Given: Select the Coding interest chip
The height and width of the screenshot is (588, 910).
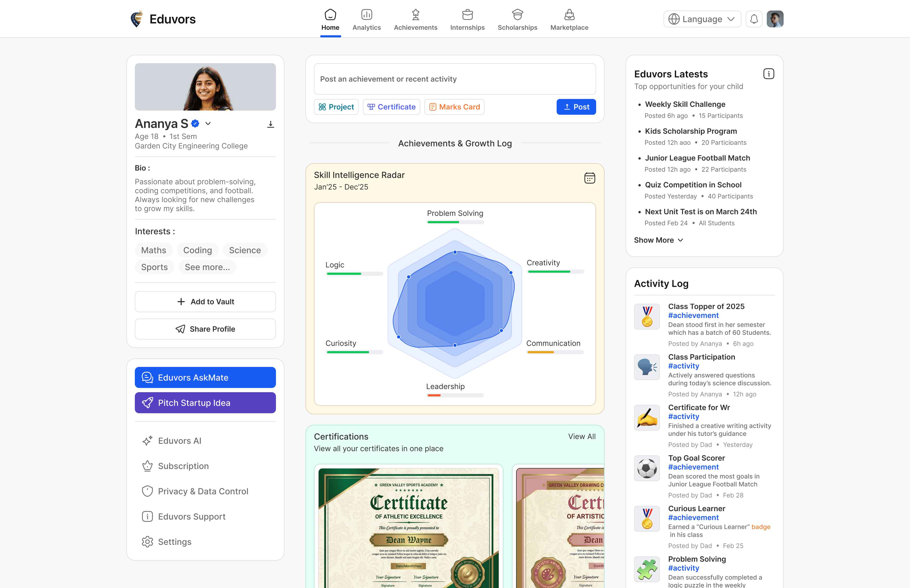Looking at the screenshot, I should (197, 250).
